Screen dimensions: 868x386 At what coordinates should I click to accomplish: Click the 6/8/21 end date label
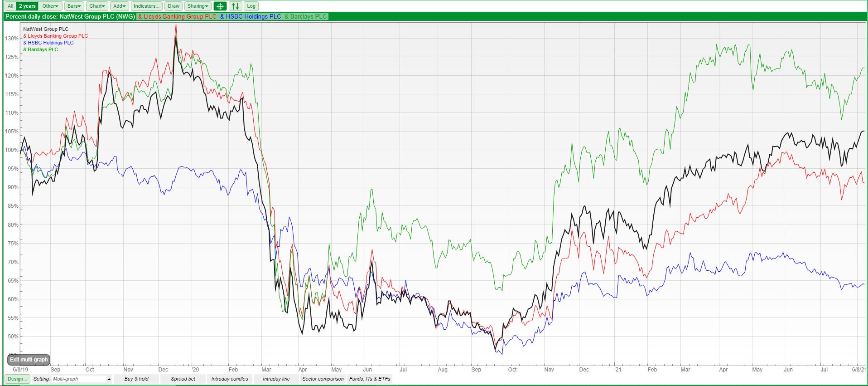click(x=859, y=370)
